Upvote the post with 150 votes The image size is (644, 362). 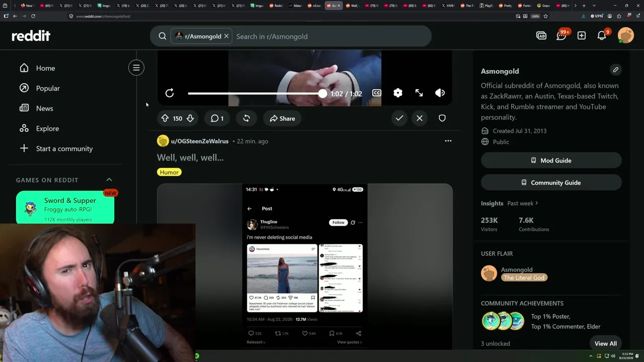pos(165,118)
